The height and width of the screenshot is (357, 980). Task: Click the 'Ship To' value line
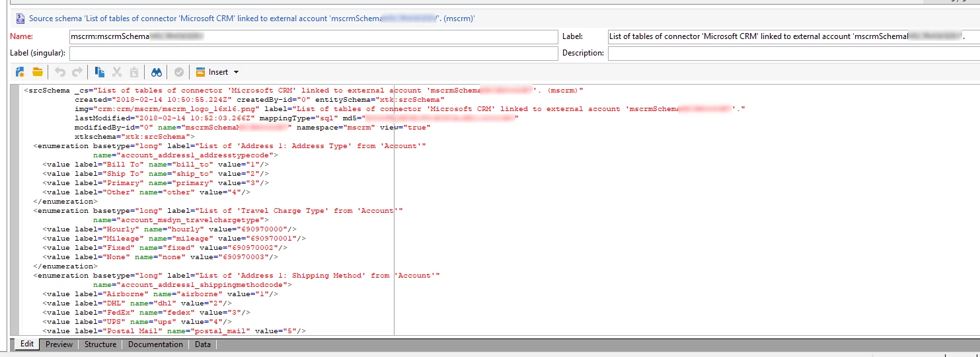(155, 173)
